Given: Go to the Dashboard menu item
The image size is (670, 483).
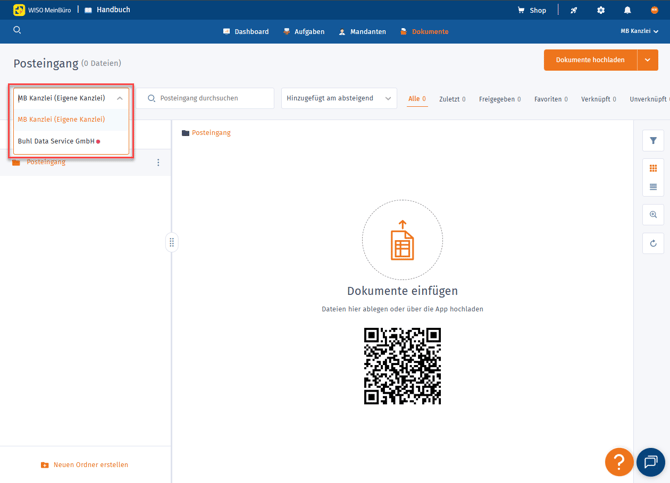Looking at the screenshot, I should click(246, 32).
